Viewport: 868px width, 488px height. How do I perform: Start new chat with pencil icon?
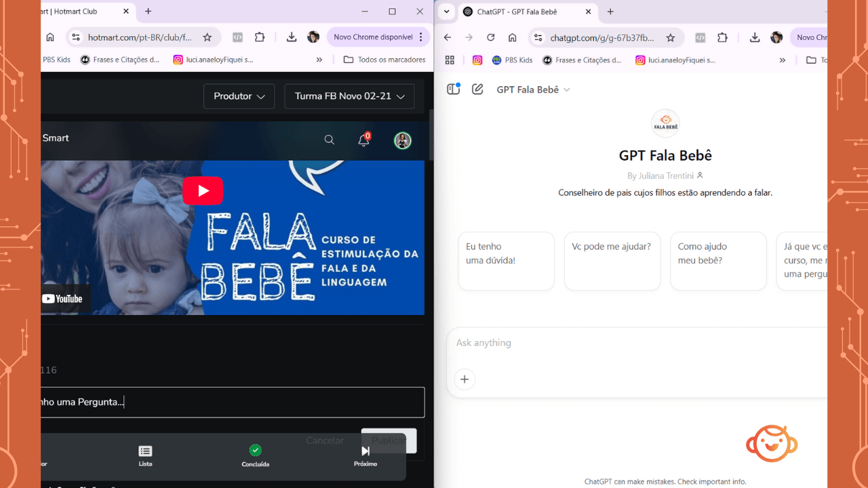click(477, 89)
